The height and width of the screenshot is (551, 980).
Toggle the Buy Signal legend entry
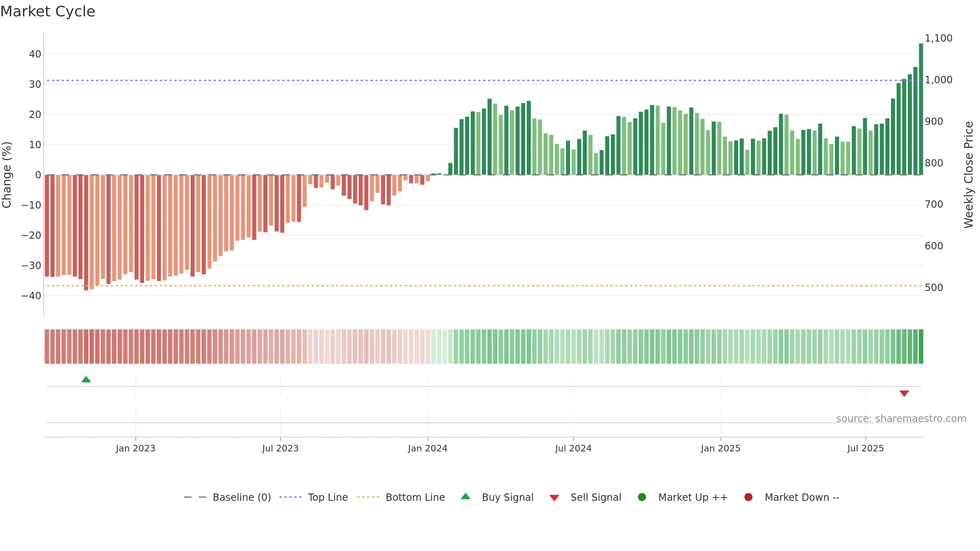[497, 497]
